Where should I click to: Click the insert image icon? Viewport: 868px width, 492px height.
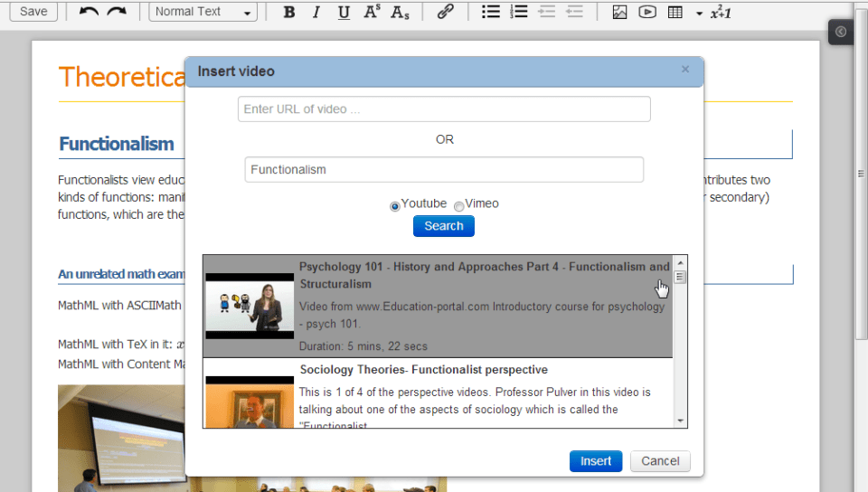coord(619,12)
